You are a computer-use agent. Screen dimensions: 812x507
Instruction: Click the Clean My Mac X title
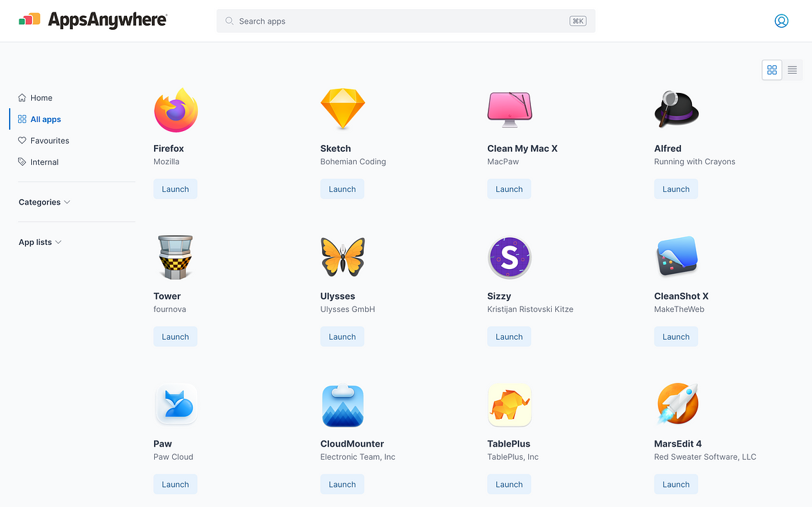click(x=522, y=148)
